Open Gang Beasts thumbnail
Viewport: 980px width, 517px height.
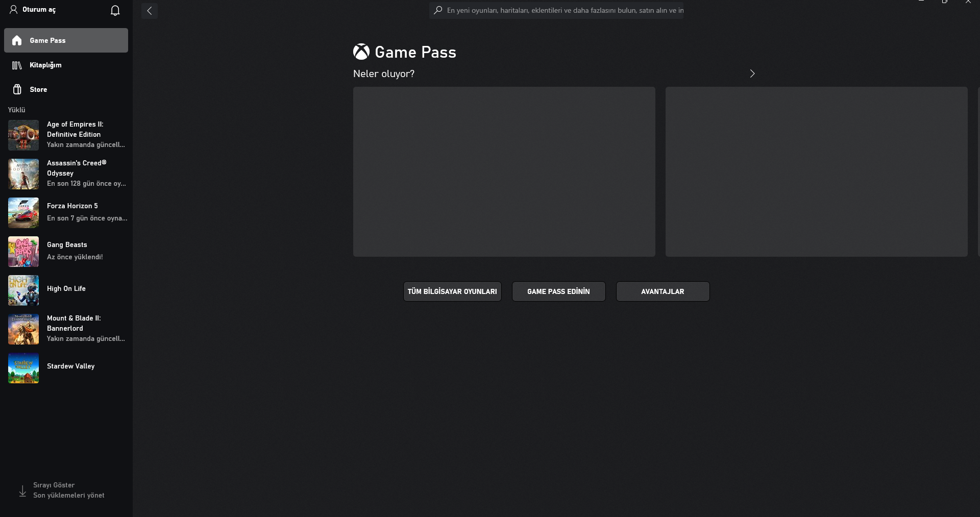point(23,252)
